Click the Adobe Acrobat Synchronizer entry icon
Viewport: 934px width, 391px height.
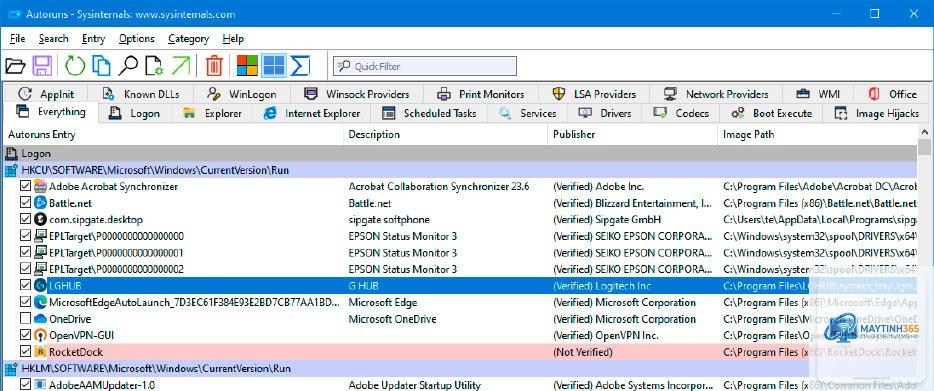[x=41, y=187]
